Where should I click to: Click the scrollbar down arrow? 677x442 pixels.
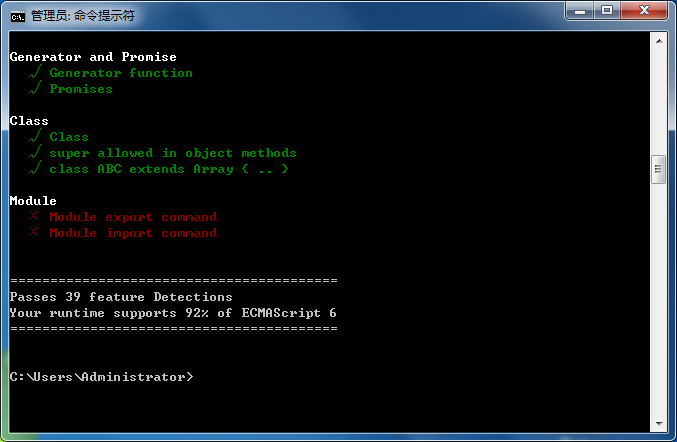[x=658, y=425]
